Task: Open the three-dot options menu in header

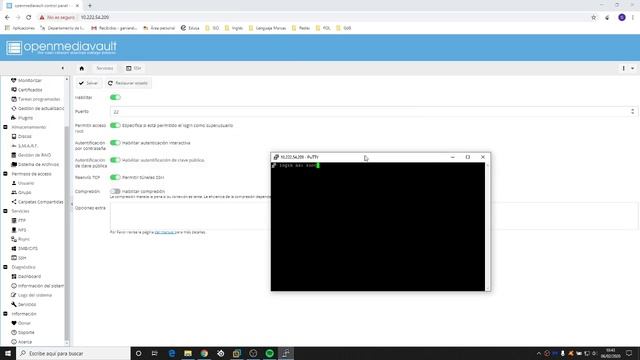Action: 624,68
